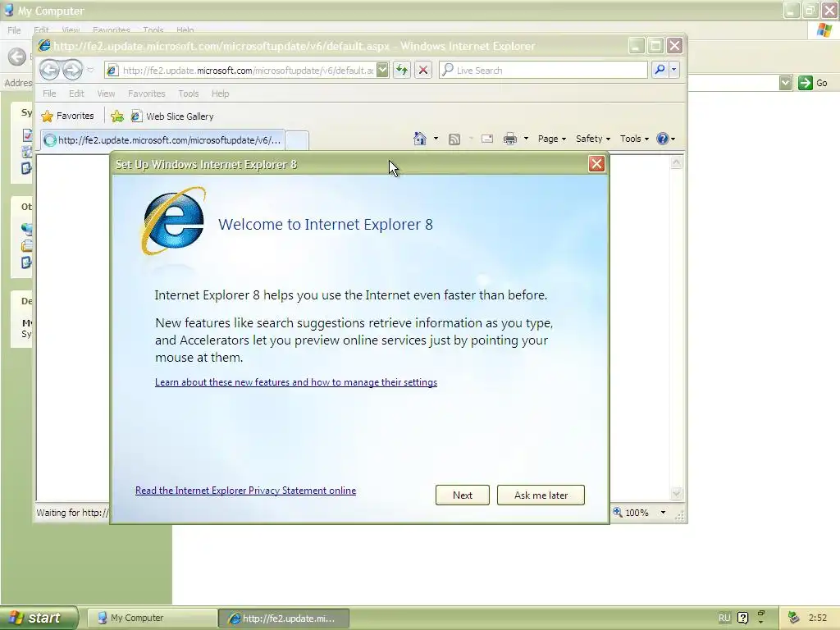Screen dimensions: 840x630
Task: Open the Internet Explorer Privacy Statement link
Action: (245, 491)
